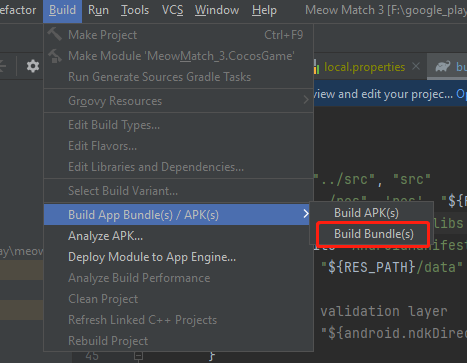Choose Deploy Module to App Engine...
Viewport: 467px width, 363px height.
178,257
